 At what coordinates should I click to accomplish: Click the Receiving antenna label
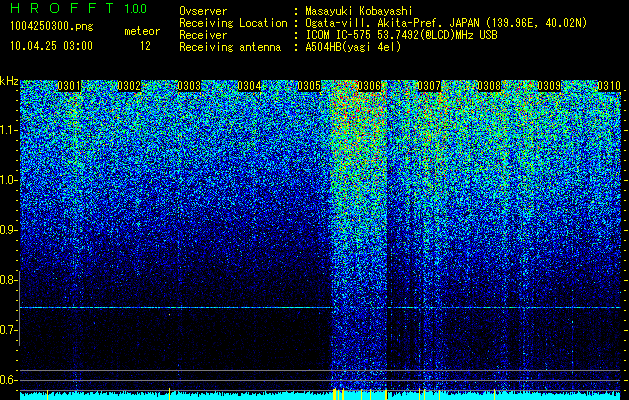coord(230,47)
